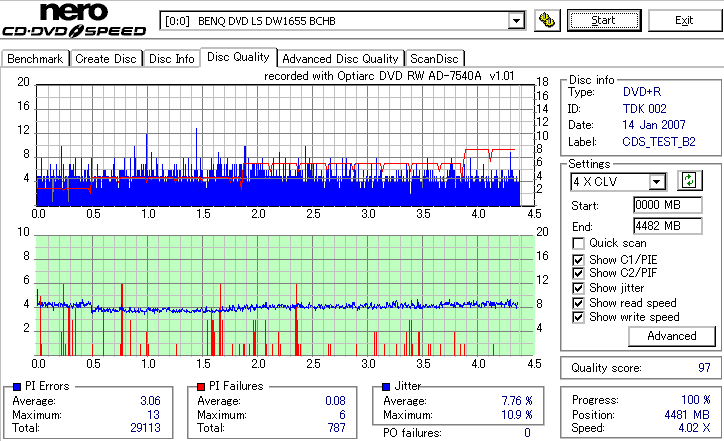Click the recorded with Optiarc text
Screen dimensions: 724x441
pyautogui.click(x=389, y=76)
